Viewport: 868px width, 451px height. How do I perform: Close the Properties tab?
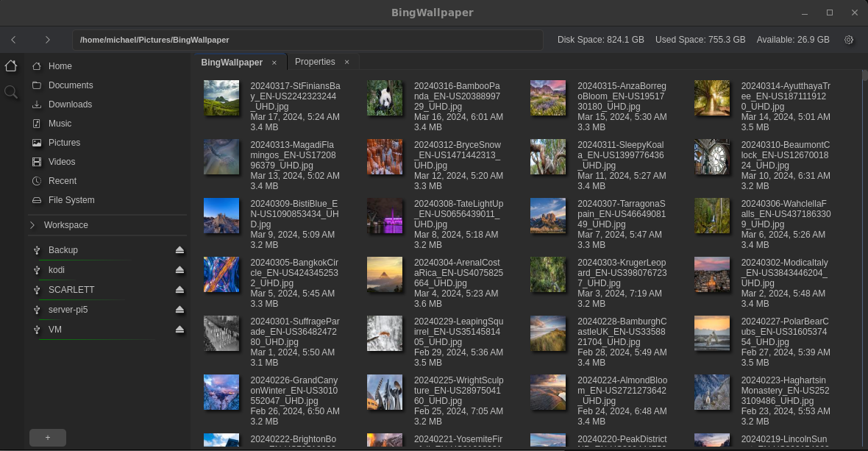(347, 62)
